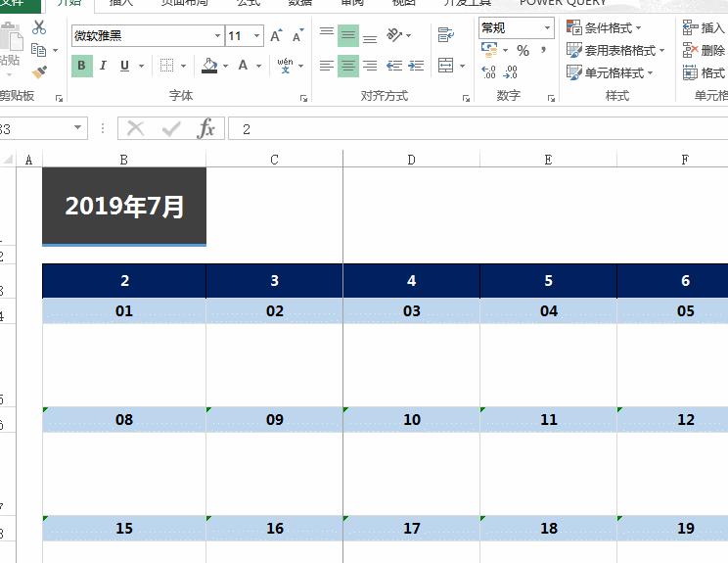Open Name Box dropdown arrow

point(77,127)
